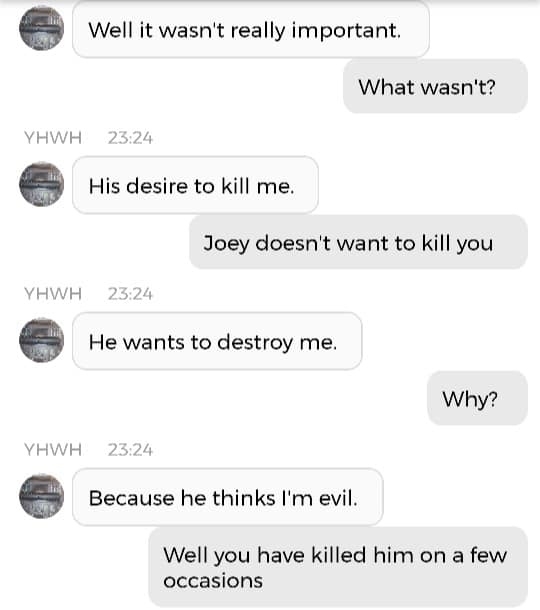Tap avatar beside "His desire to kill me"

[42, 184]
